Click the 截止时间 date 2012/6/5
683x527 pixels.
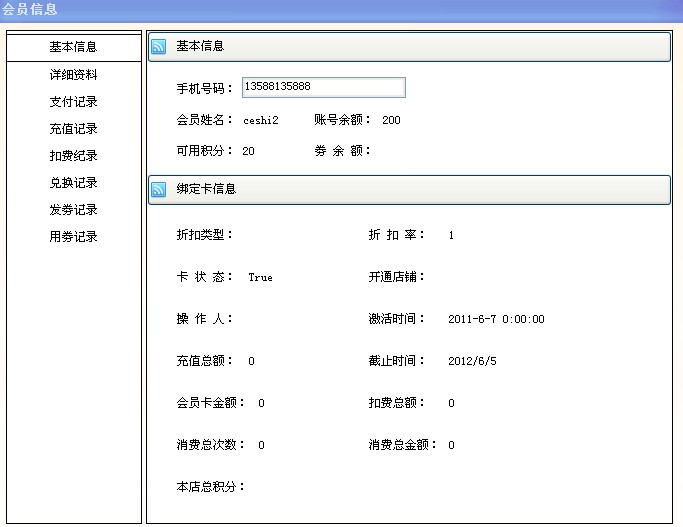tap(470, 361)
